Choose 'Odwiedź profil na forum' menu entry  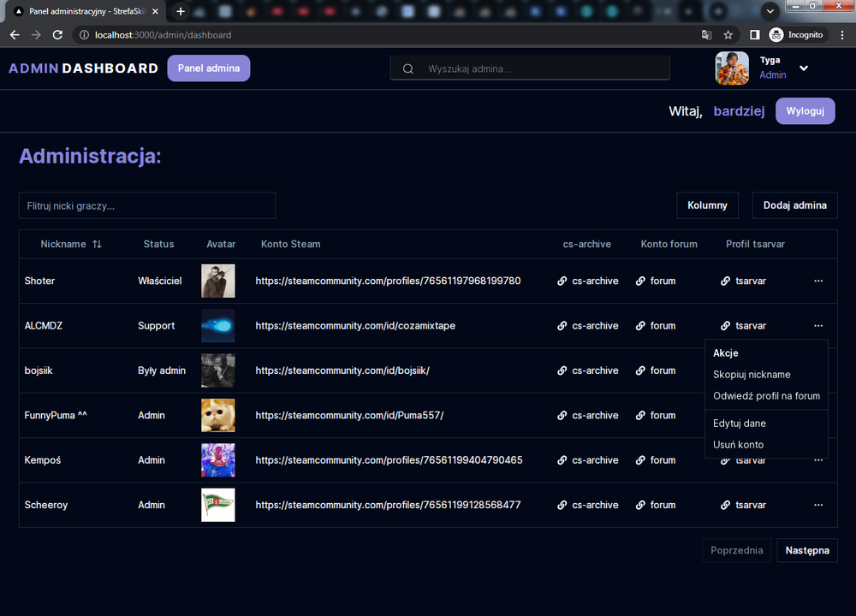tap(766, 395)
